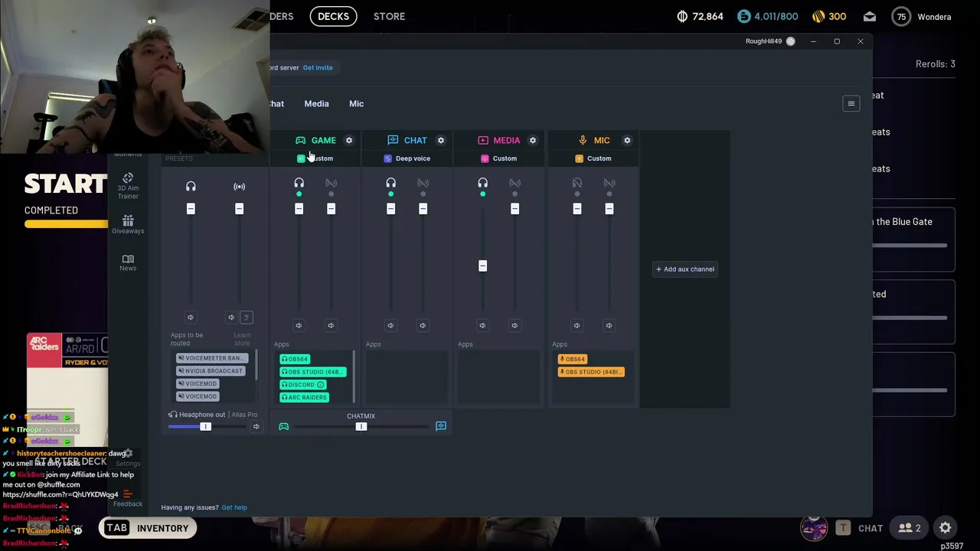Click the chat icon right of CHATMIX

441,426
